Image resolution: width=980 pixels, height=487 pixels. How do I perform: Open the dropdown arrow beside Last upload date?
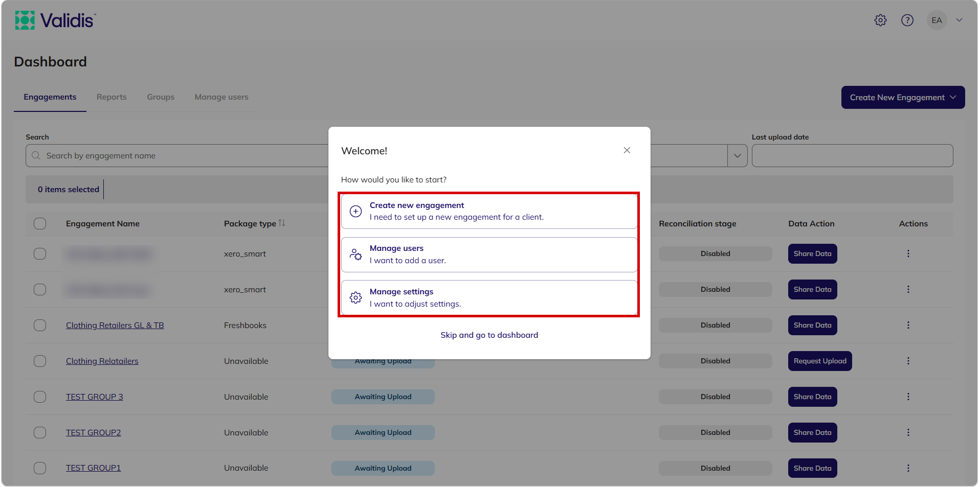(737, 156)
